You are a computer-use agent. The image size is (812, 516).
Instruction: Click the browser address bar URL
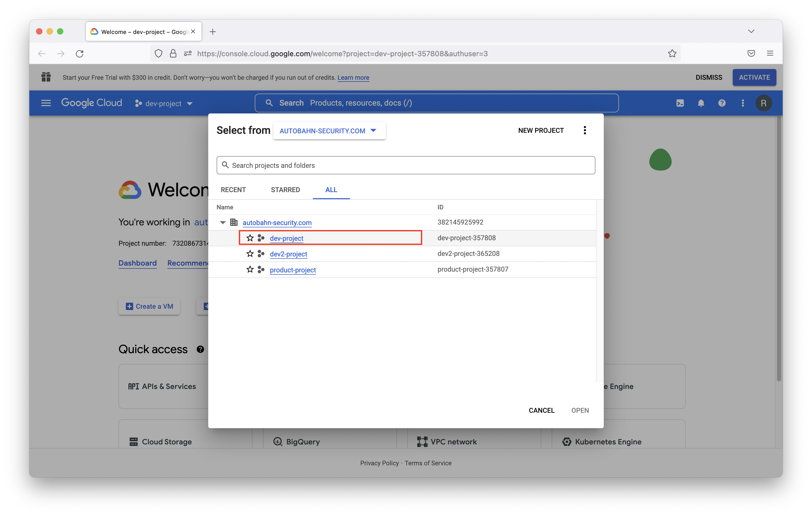pyautogui.click(x=342, y=54)
